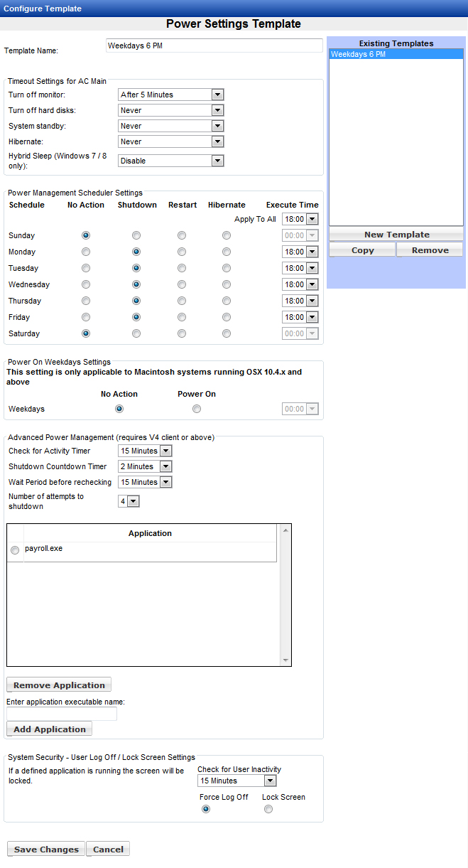Select Power On for Weekdays
The width and height of the screenshot is (468, 868).
(197, 409)
